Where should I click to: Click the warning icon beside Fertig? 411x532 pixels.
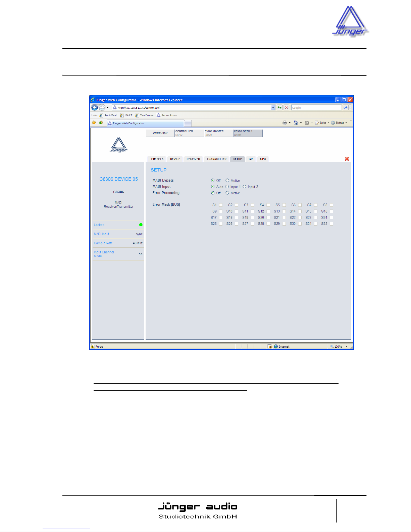point(93,346)
